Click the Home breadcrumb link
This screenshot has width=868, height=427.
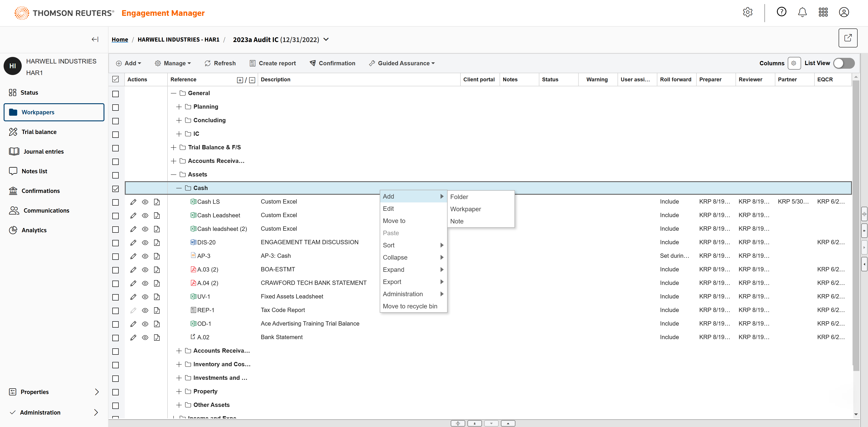(x=120, y=39)
